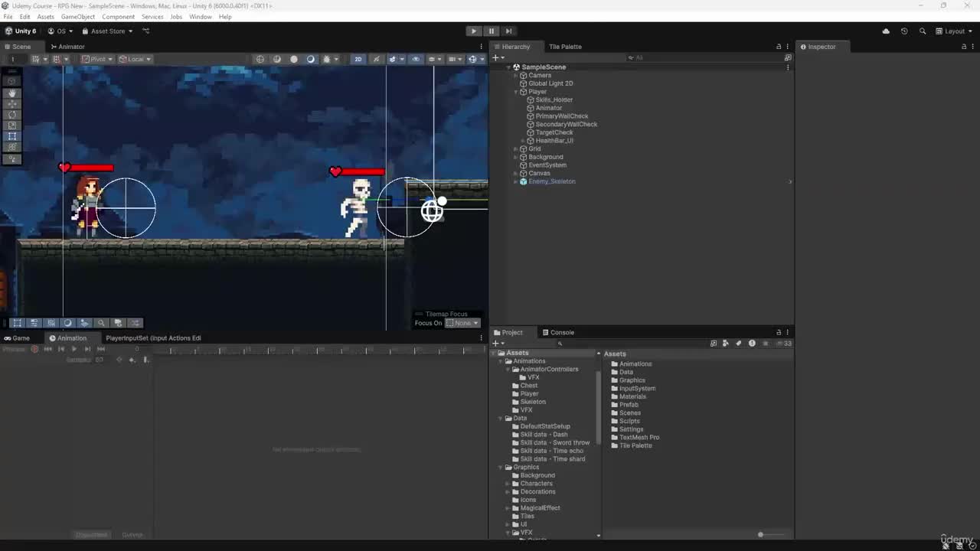Open the OS account dropdown
This screenshot has width=980, height=551.
(60, 31)
